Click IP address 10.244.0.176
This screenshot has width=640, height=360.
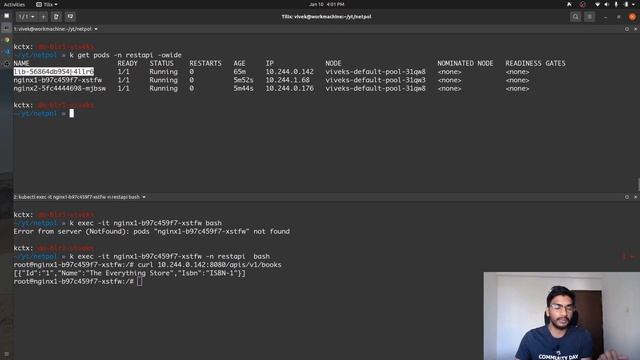click(x=289, y=89)
